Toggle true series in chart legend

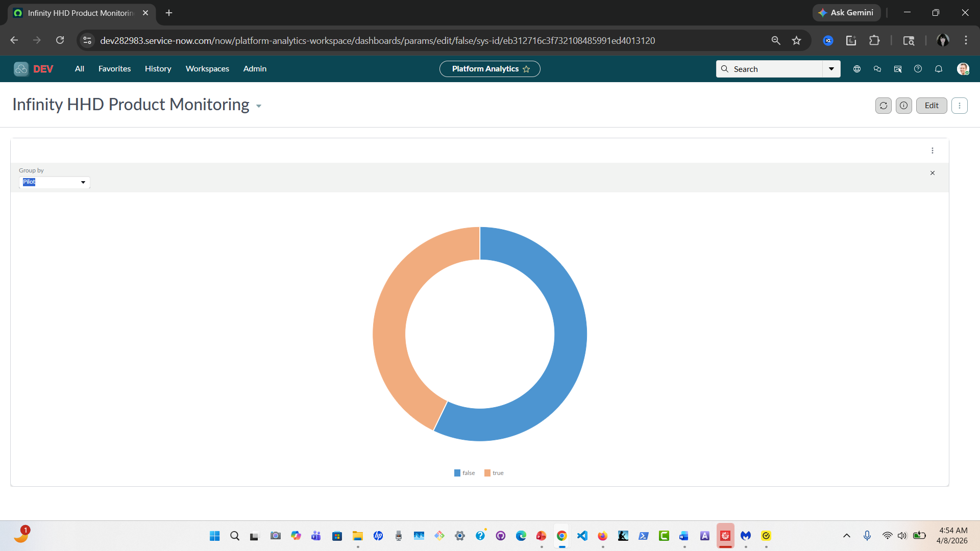[x=494, y=473]
